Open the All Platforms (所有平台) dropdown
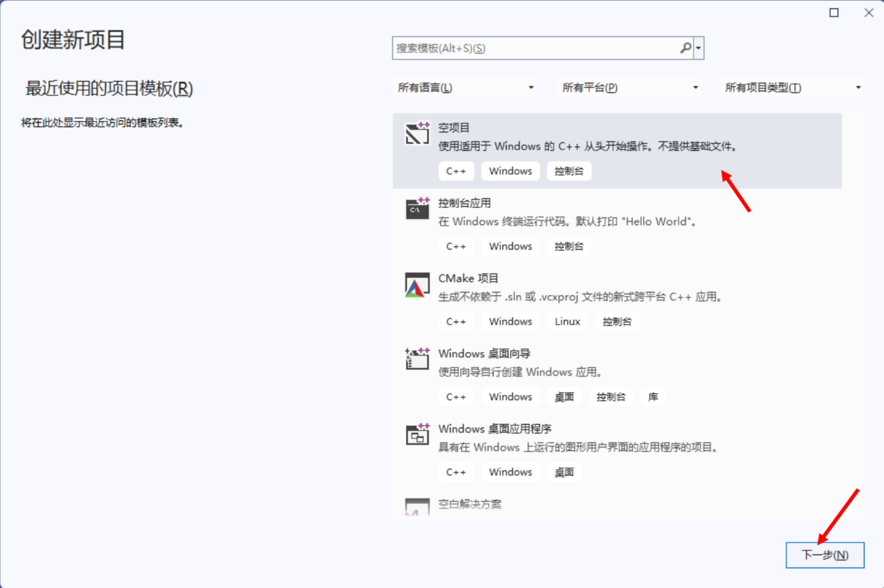This screenshot has height=588, width=884. (x=629, y=88)
